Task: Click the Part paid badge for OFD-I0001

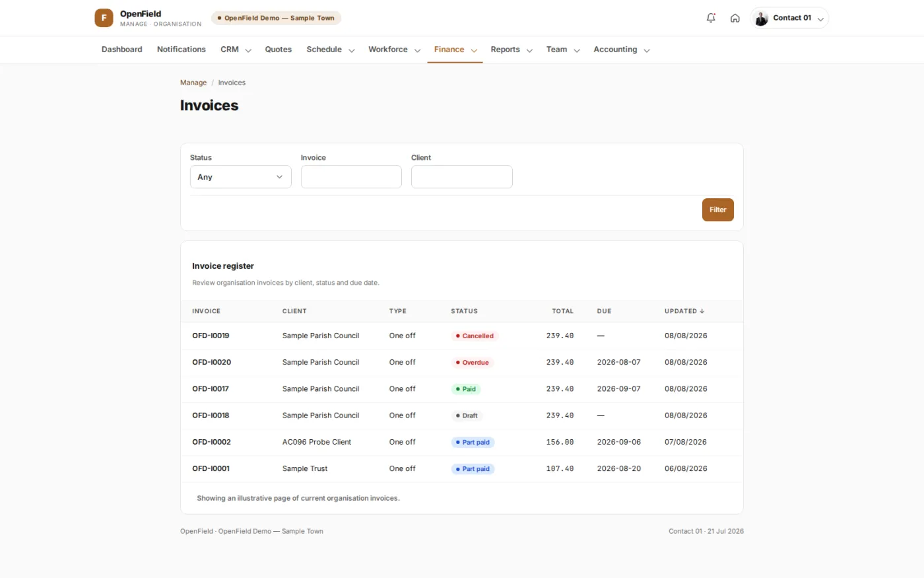Action: (x=473, y=469)
